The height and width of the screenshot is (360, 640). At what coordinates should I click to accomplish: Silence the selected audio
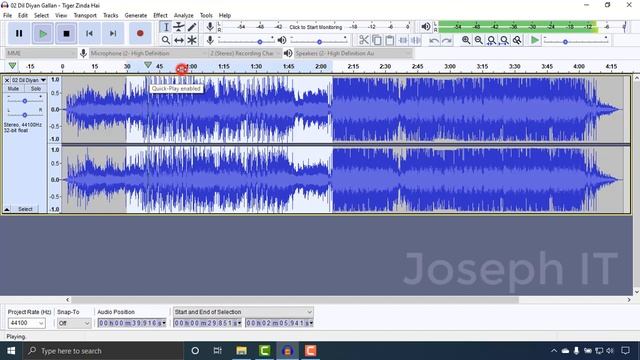tap(416, 40)
